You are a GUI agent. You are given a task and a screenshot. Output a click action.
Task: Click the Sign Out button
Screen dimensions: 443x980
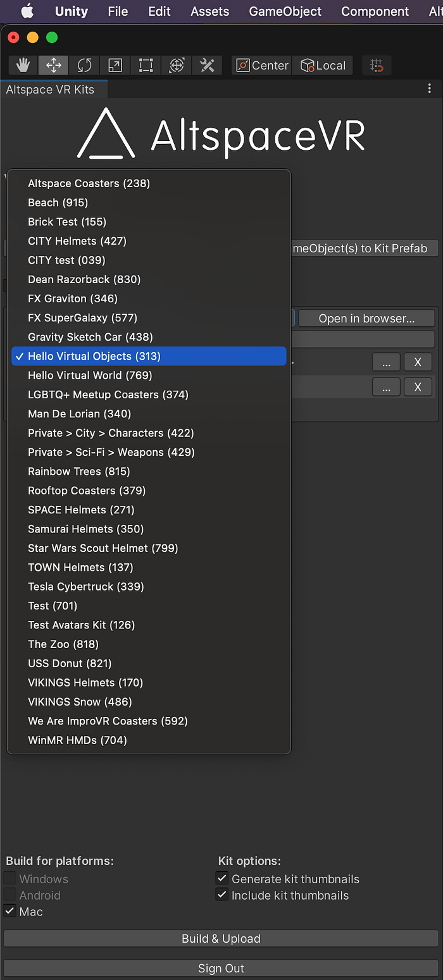[221, 968]
